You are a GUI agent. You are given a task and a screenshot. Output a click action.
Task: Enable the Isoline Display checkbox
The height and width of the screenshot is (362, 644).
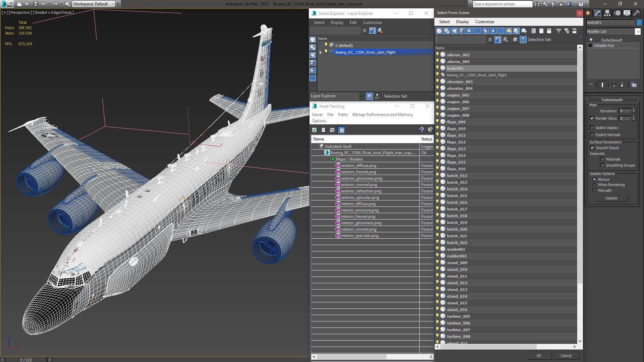coord(592,128)
